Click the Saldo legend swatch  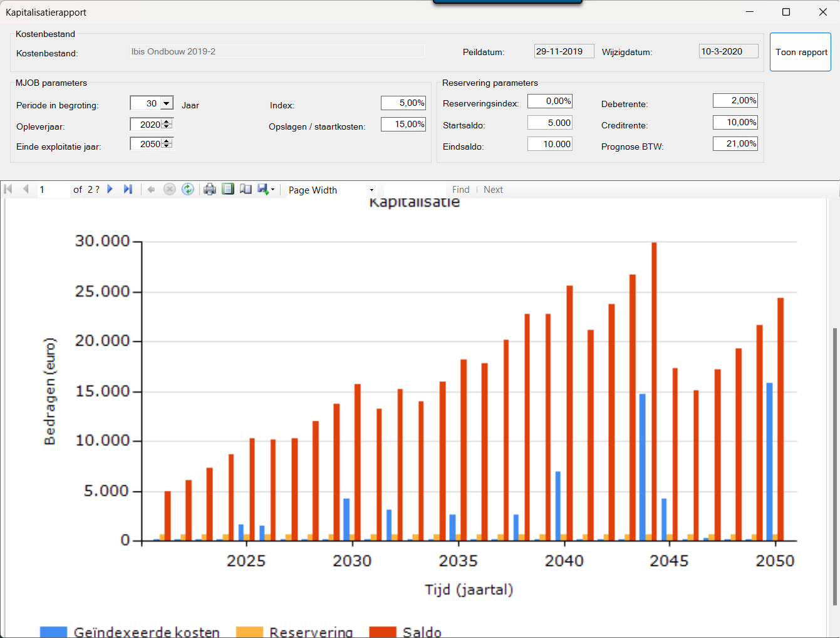(383, 632)
